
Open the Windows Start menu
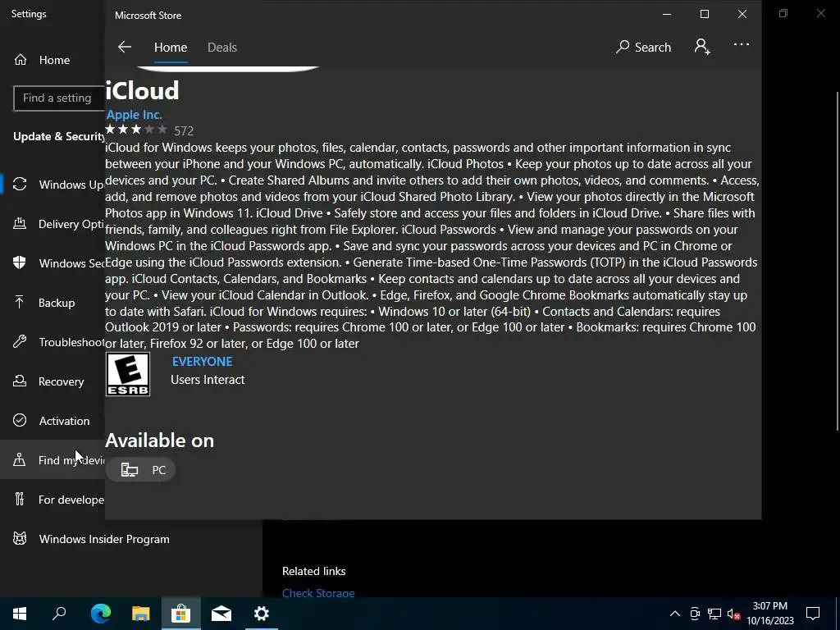20,614
